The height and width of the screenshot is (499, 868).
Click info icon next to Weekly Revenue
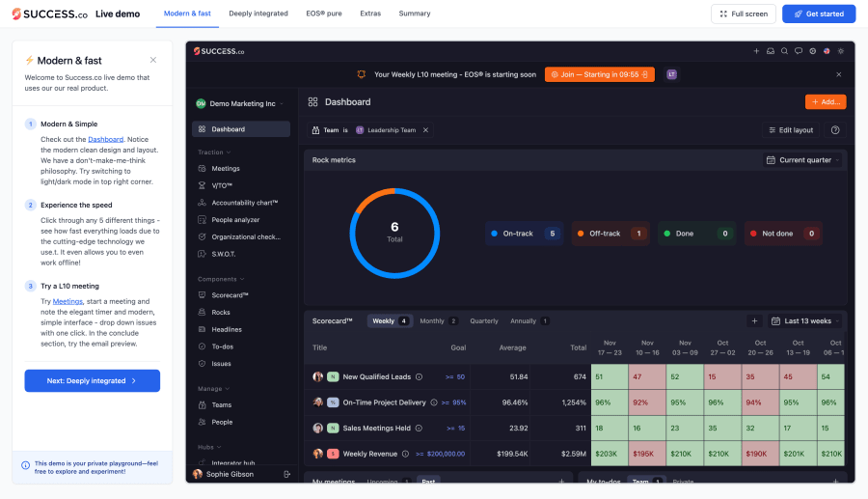pyautogui.click(x=405, y=455)
